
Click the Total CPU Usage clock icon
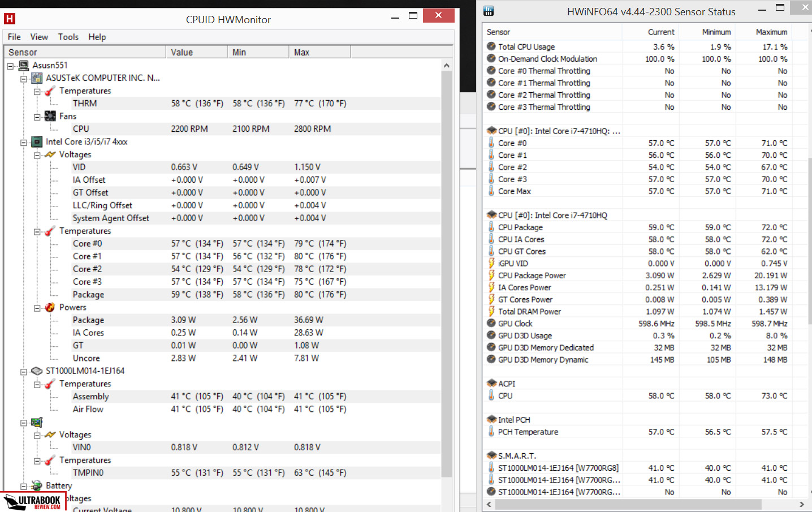491,46
